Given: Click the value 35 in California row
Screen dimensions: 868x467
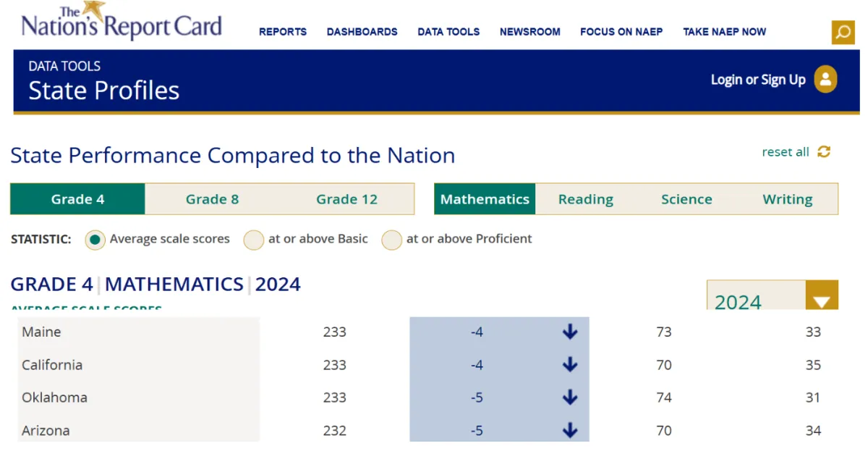Looking at the screenshot, I should click(813, 365).
